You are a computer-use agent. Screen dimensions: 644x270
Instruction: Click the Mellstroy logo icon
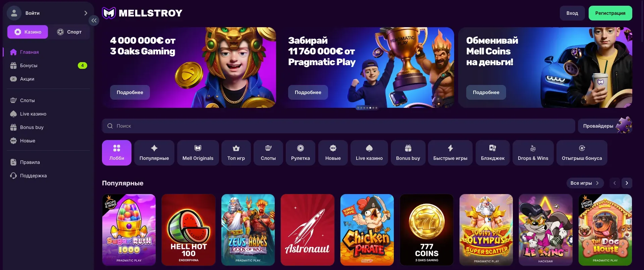point(109,13)
